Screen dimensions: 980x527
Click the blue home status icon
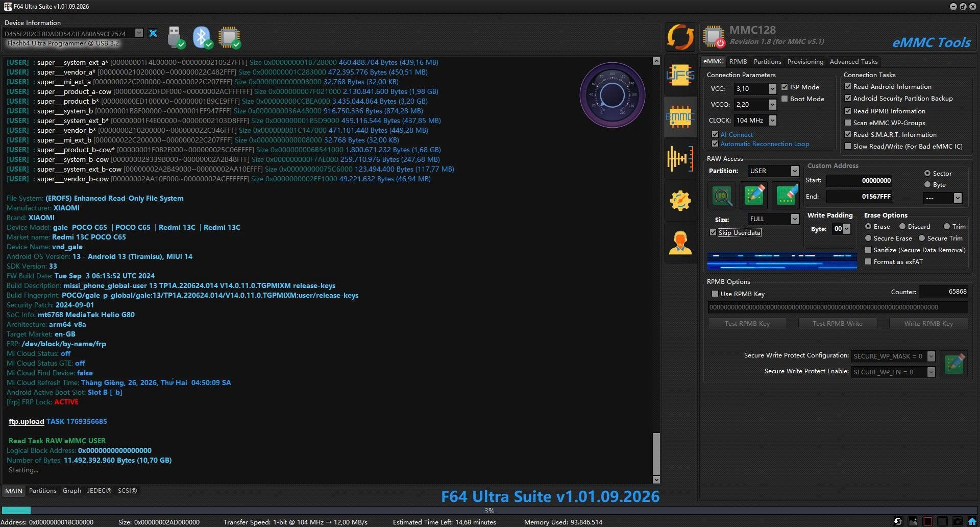click(x=972, y=521)
